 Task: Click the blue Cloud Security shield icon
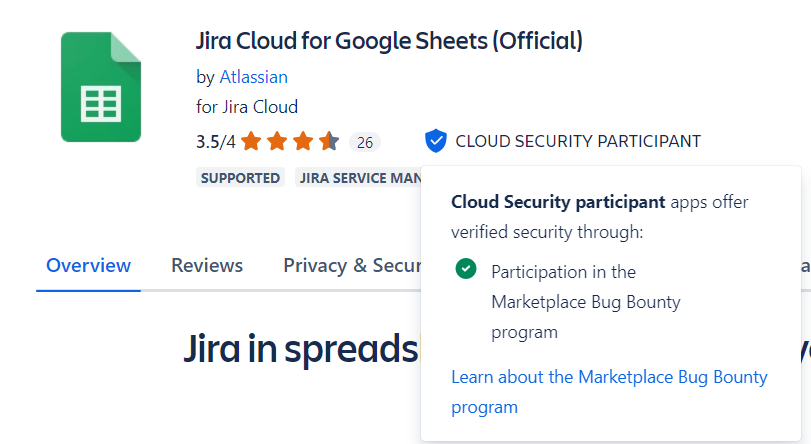(x=435, y=141)
